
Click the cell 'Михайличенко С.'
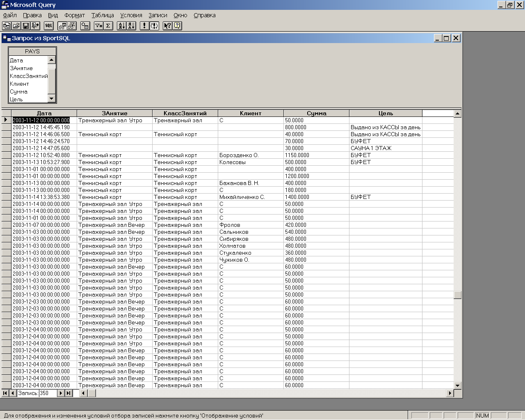click(x=251, y=197)
